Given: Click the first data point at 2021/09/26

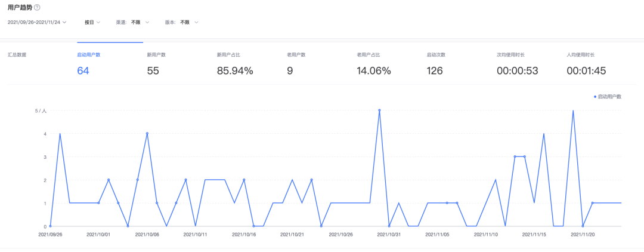Looking at the screenshot, I should [x=50, y=226].
